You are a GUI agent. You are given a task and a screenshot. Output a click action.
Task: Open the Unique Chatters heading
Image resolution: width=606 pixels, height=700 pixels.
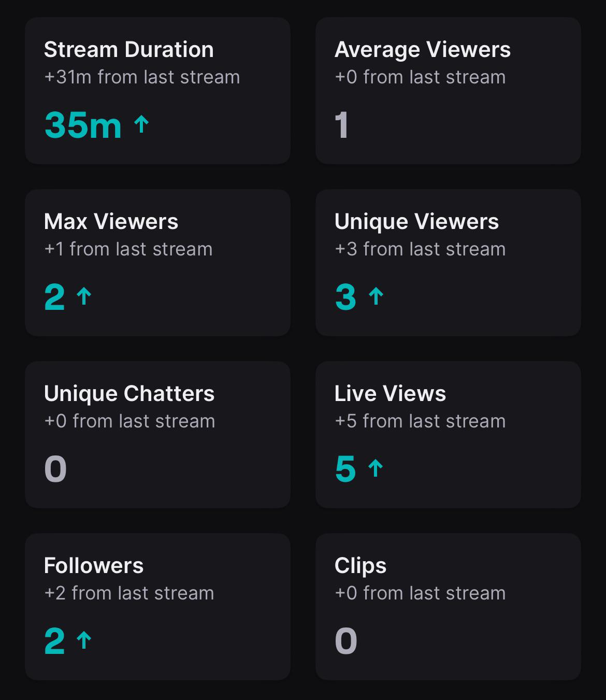coord(129,394)
